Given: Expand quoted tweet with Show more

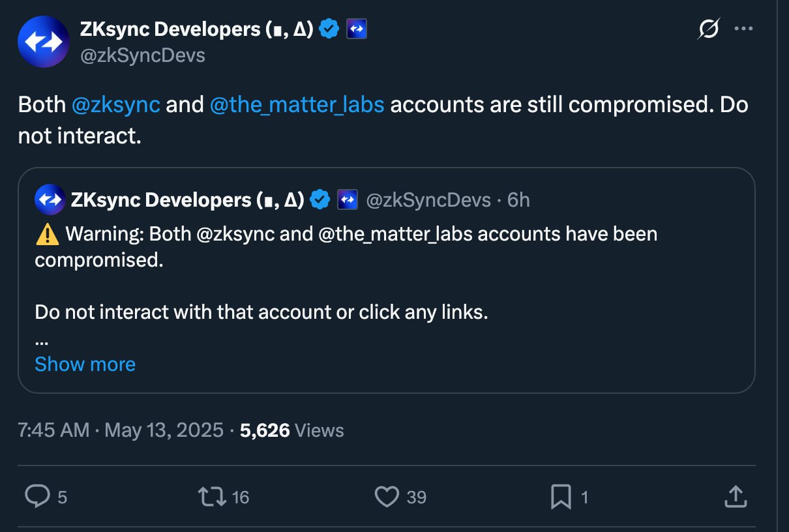Looking at the screenshot, I should 85,364.
